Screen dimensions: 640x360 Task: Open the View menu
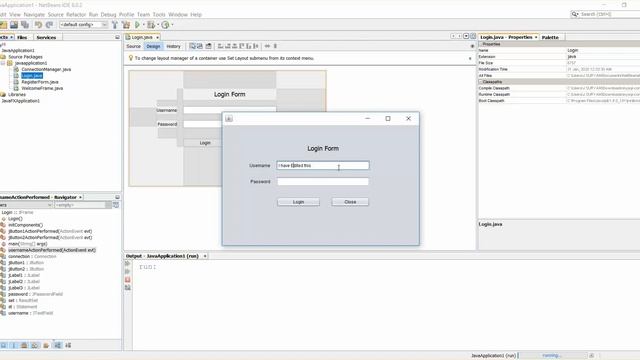[x=15, y=14]
